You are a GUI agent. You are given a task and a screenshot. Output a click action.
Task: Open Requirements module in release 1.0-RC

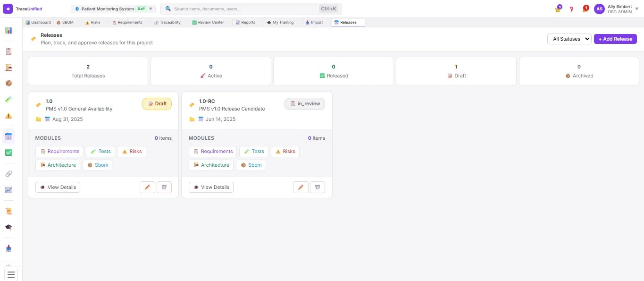pyautogui.click(x=213, y=151)
